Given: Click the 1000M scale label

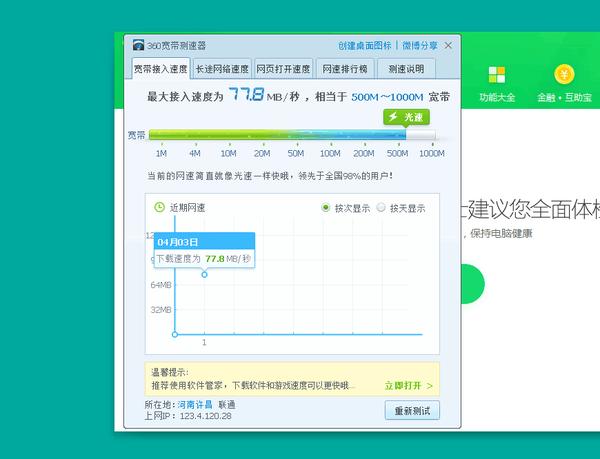Looking at the screenshot, I should pyautogui.click(x=432, y=153).
